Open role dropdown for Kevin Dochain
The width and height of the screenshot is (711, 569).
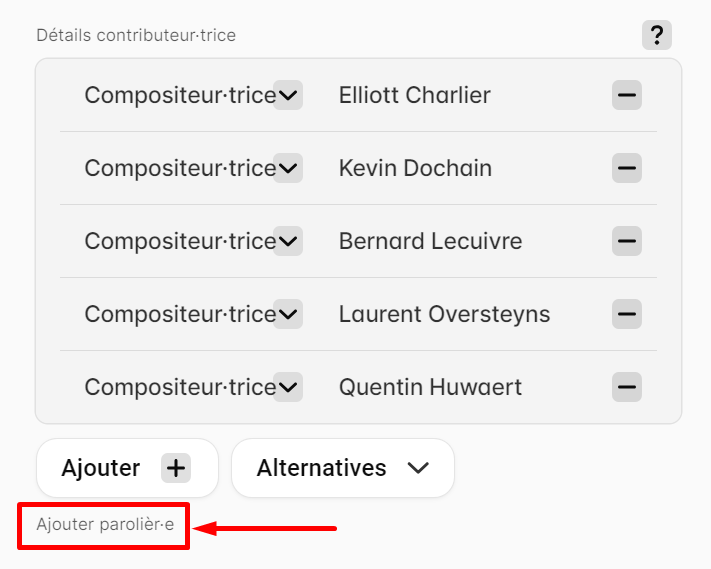[x=288, y=168]
